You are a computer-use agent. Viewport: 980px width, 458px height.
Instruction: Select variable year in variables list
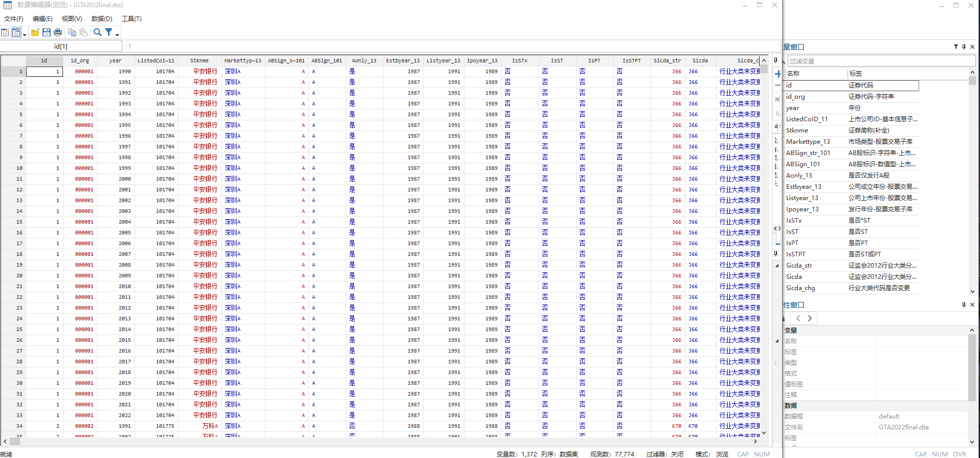click(x=851, y=108)
